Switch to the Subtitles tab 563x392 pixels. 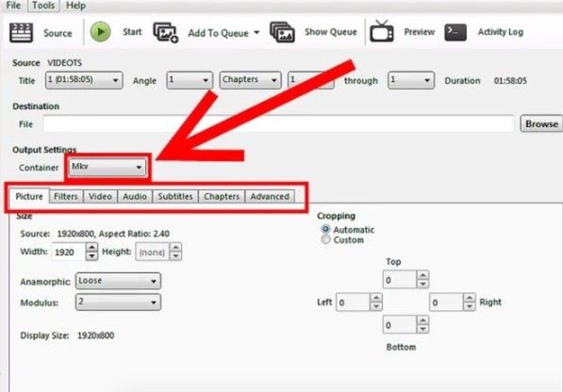(175, 197)
